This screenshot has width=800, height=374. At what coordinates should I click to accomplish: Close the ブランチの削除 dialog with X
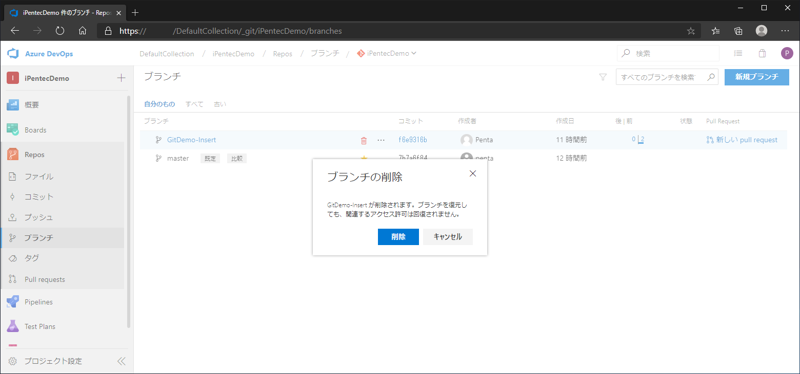click(x=472, y=173)
